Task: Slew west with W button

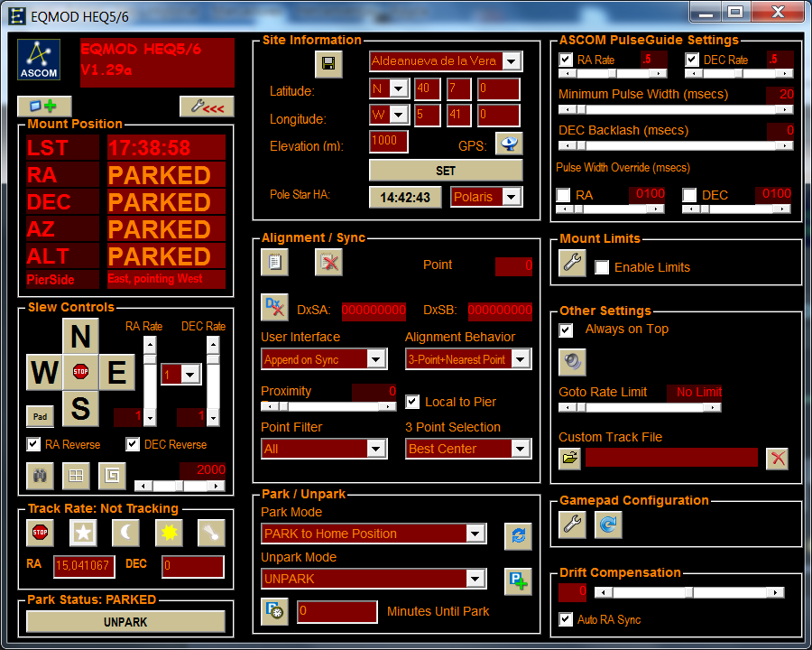Action: click(44, 372)
